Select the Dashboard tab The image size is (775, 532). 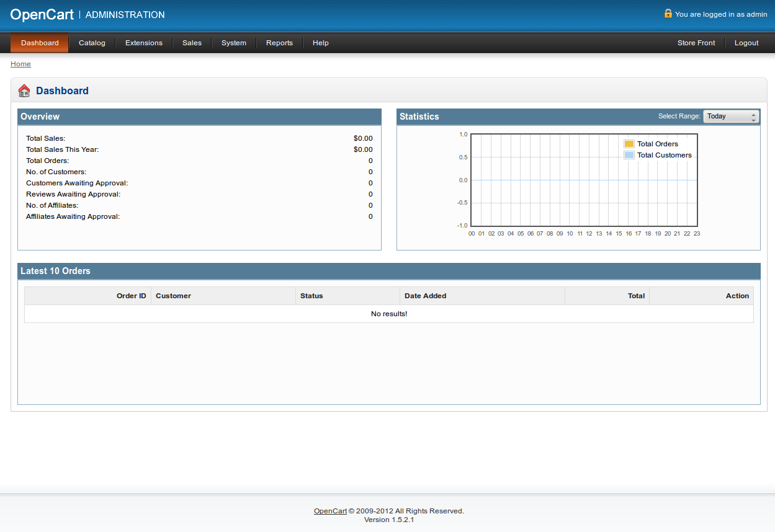pyautogui.click(x=38, y=43)
